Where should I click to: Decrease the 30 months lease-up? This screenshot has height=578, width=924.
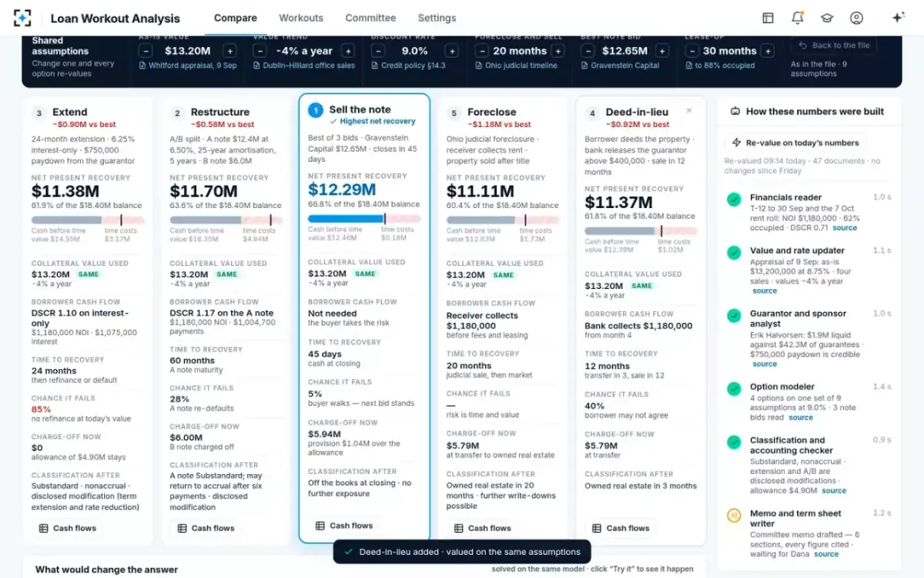tap(691, 51)
